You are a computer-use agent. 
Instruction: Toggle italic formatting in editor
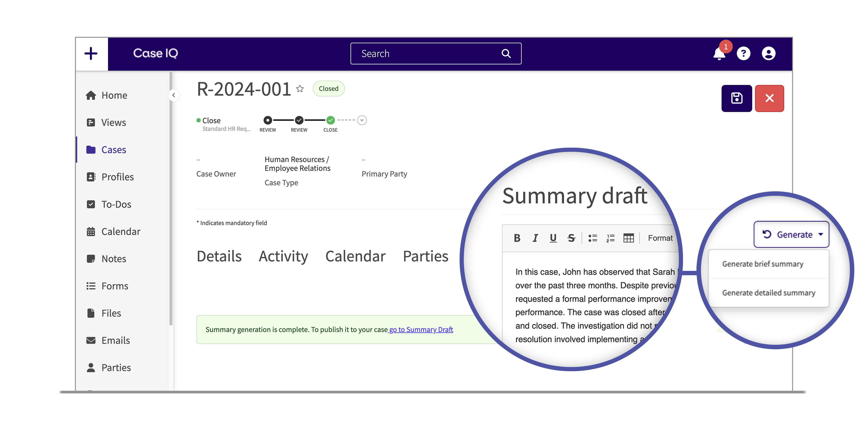coord(535,238)
